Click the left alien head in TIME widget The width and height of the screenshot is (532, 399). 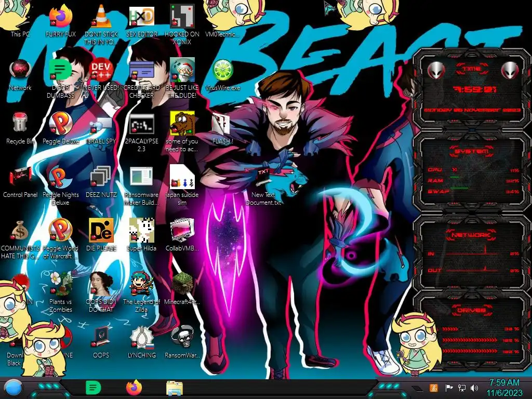coord(436,71)
